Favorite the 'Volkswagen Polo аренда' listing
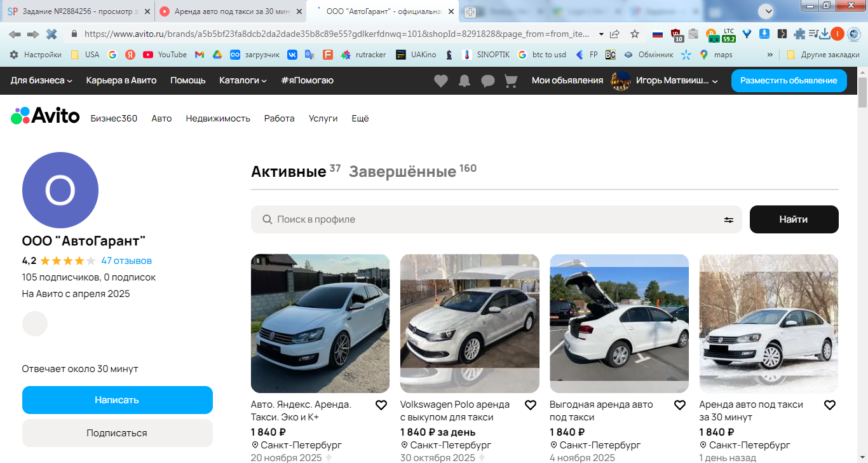868x463 pixels. click(531, 405)
